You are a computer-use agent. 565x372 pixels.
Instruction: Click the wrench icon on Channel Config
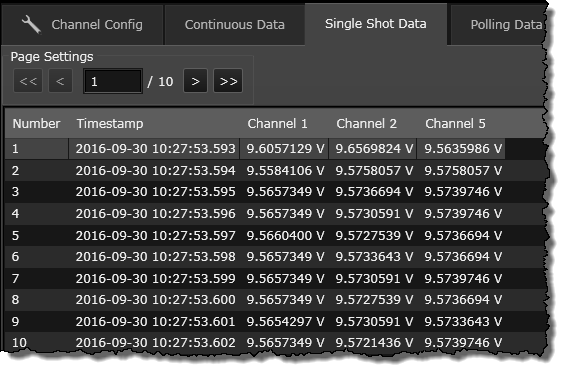[x=31, y=25]
